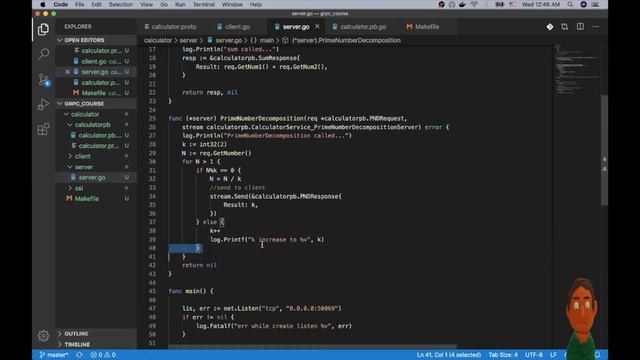The width and height of the screenshot is (640, 360).
Task: Change the LF end of line sequence
Action: (553, 355)
